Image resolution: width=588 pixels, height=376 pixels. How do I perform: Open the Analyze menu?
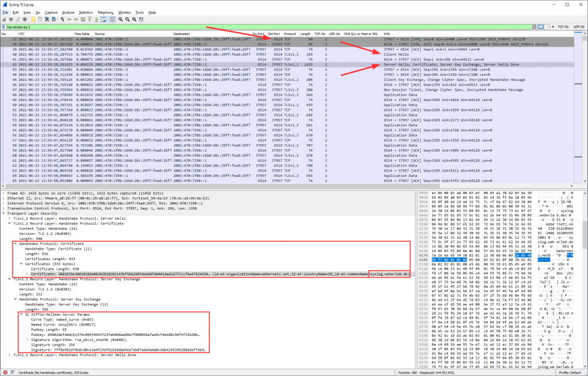tap(68, 12)
